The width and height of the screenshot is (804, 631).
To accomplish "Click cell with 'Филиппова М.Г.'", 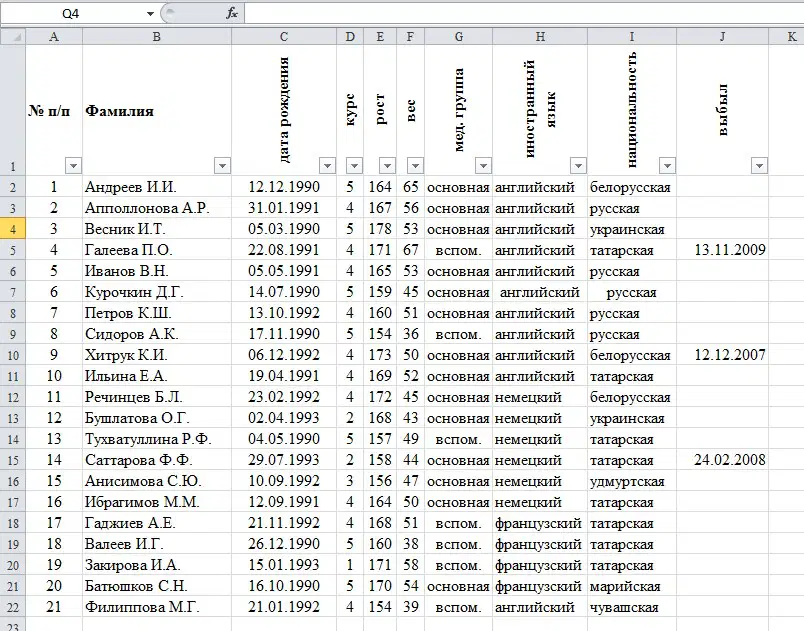I will (157, 607).
